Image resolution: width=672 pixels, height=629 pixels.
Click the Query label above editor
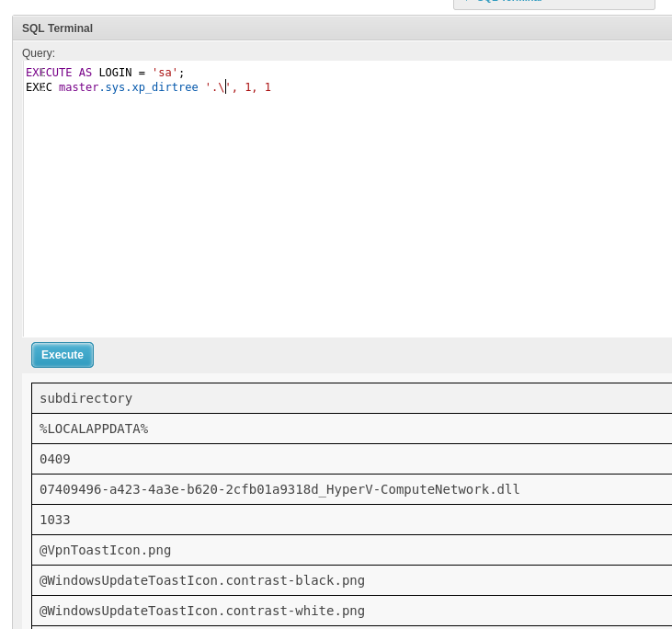pos(39,53)
